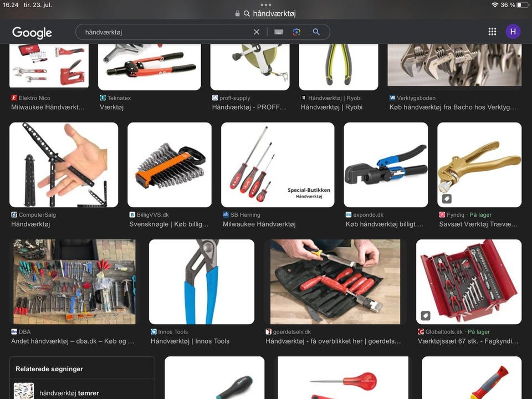The image size is (532, 399).
Task: Open the BilligVVS wrench set image
Action: [170, 165]
